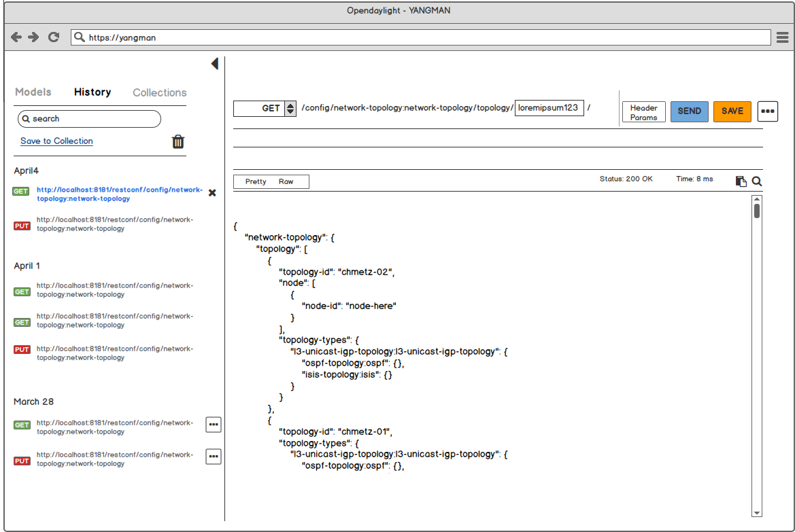Switch to the History tab
This screenshot has height=532, width=795.
point(92,92)
